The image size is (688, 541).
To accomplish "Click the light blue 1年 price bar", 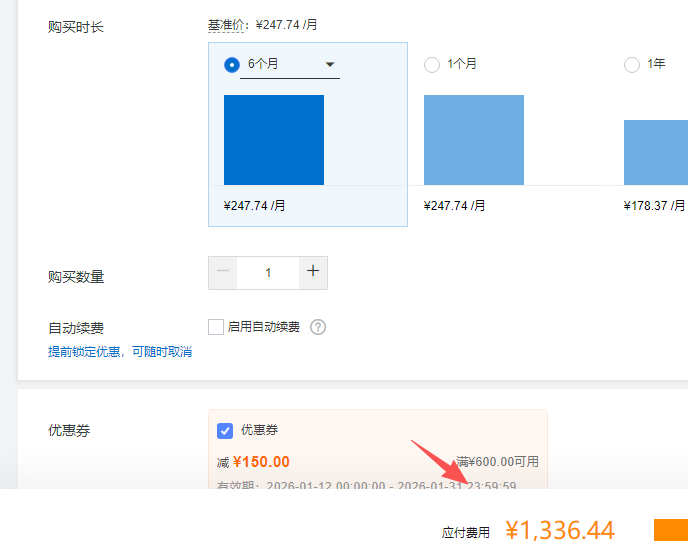I will [656, 152].
